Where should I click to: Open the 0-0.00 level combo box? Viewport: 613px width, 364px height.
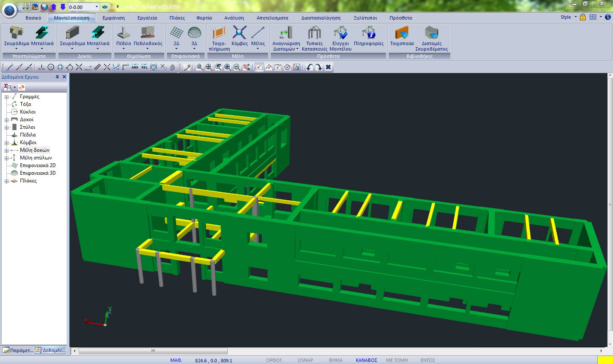coord(83,7)
